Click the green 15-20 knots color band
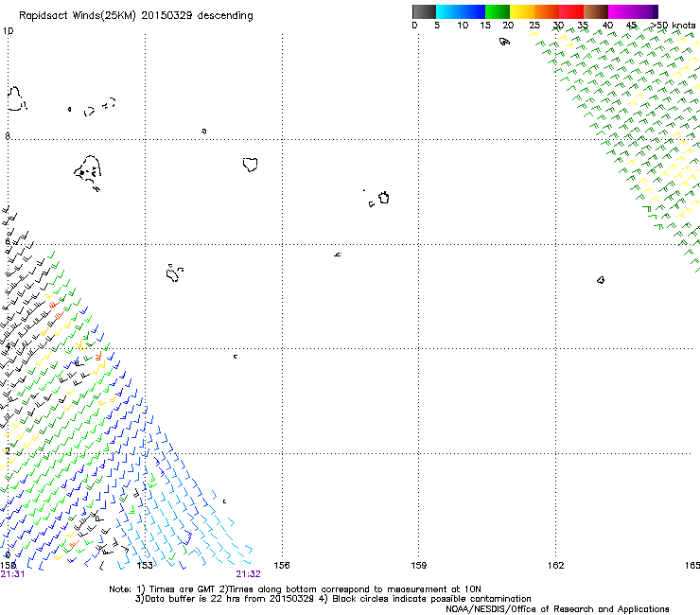Screen dimensions: 700x615 click(x=498, y=11)
